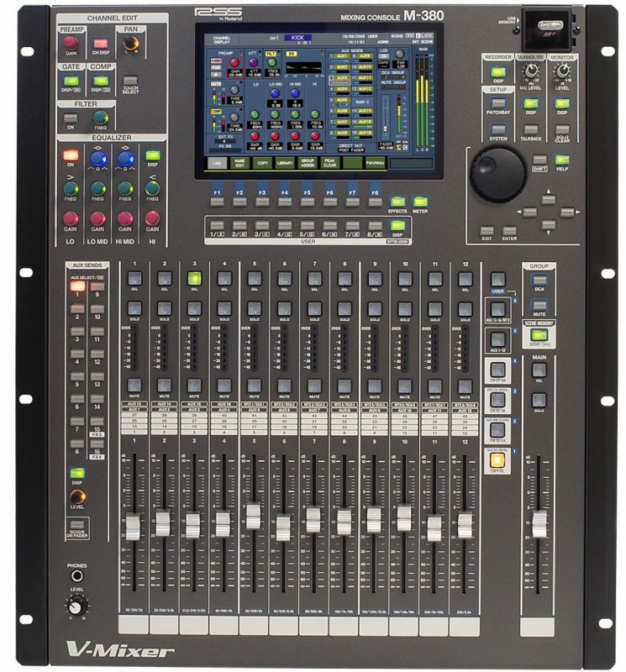
Task: Click the PHONES headphone jack
Action: point(76,576)
